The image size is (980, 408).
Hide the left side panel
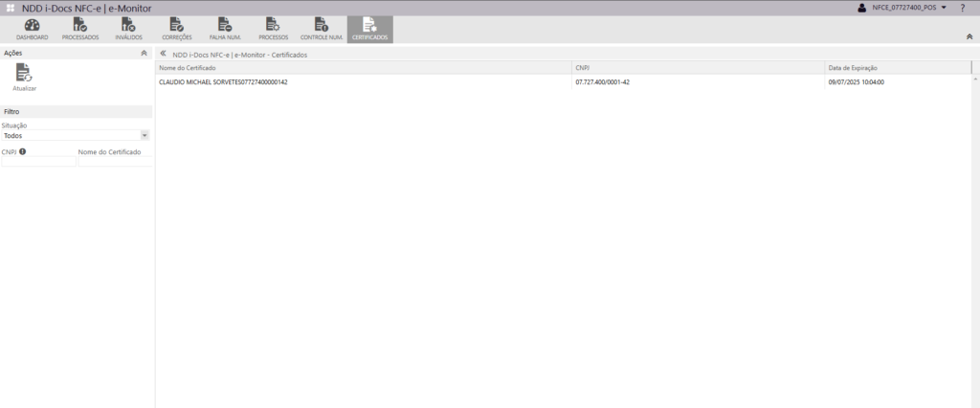[163, 55]
